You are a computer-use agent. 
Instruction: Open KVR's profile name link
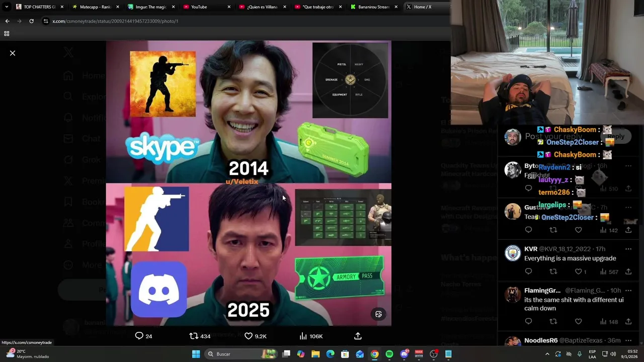tap(531, 249)
